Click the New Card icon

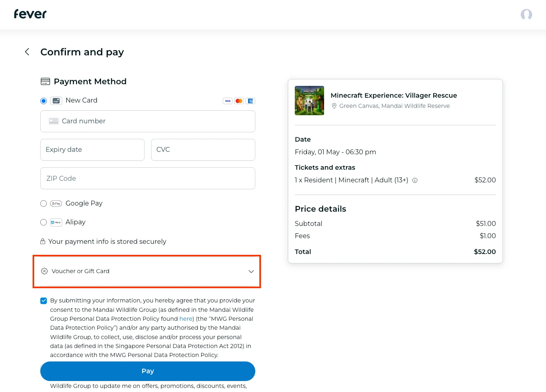(x=56, y=101)
